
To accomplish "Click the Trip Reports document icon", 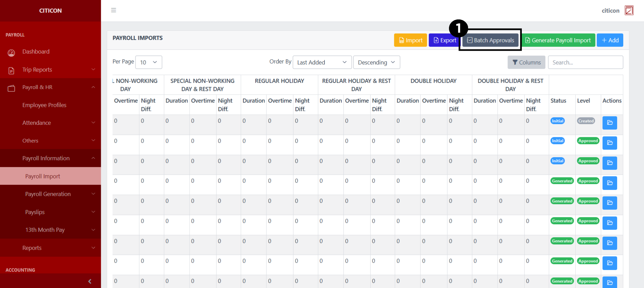I will click(x=12, y=71).
